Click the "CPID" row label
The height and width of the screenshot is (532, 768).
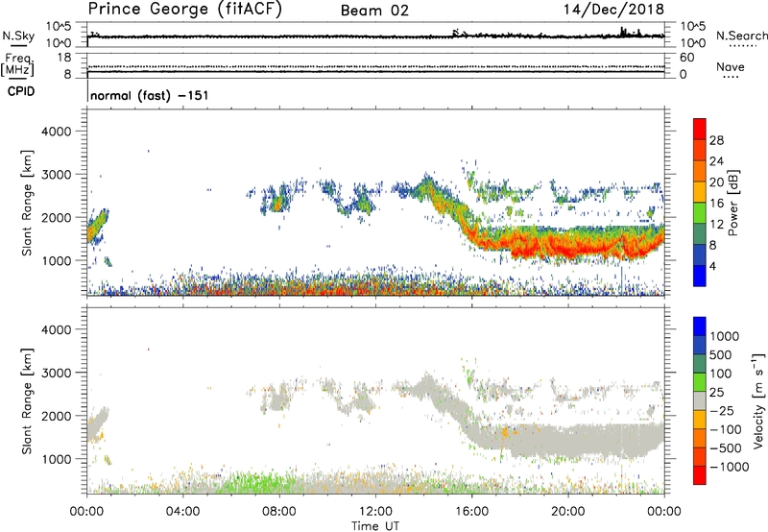(x=21, y=91)
